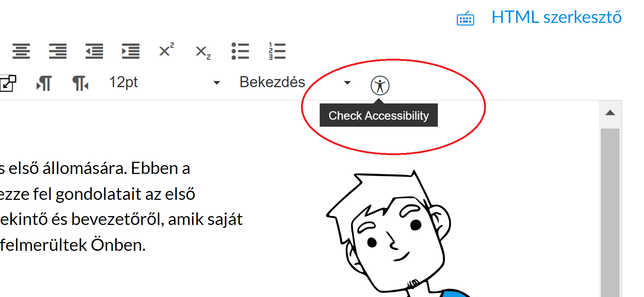Viewport: 644px width, 297px height.
Task: Click the vertical scrollbar thumb
Action: pos(610,212)
